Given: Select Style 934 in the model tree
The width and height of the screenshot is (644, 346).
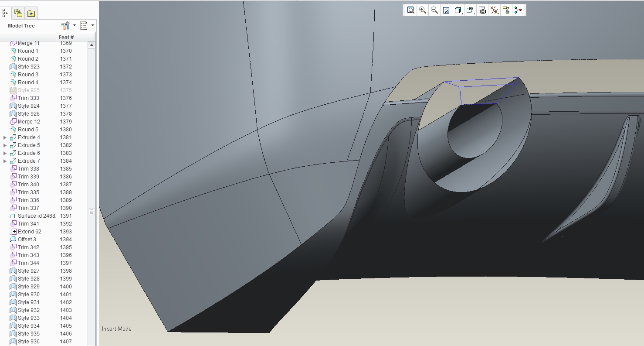Looking at the screenshot, I should [x=28, y=326].
